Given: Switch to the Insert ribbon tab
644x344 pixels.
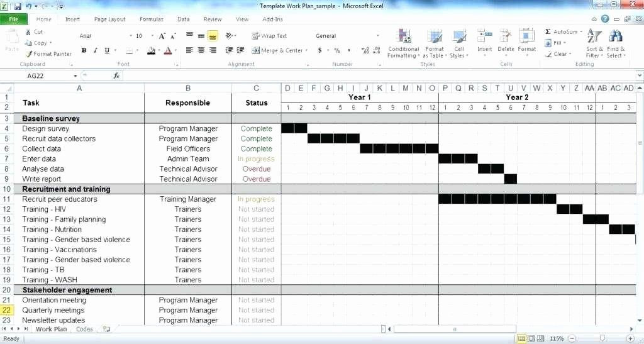Looking at the screenshot, I should pyautogui.click(x=73, y=19).
